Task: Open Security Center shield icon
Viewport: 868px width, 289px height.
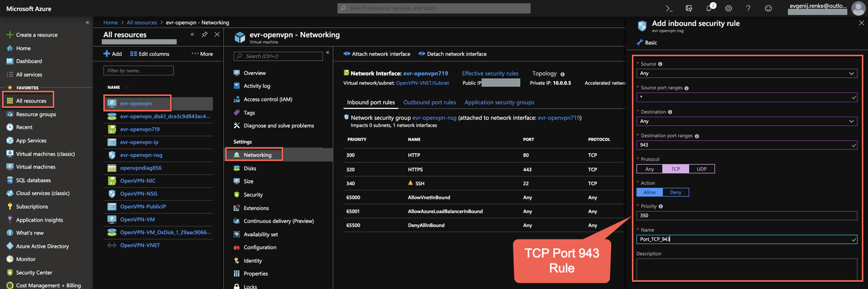Action: coord(10,272)
